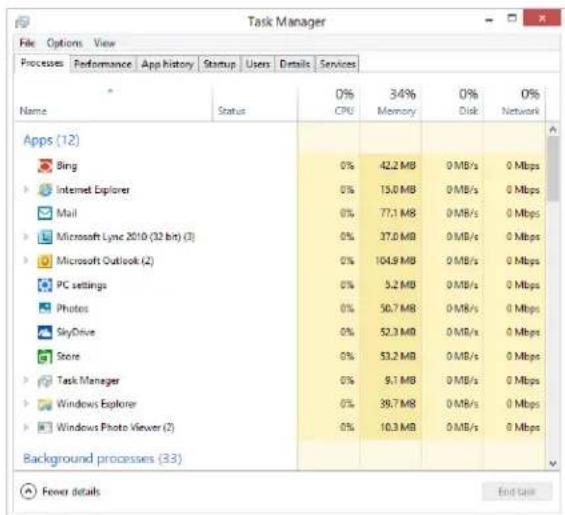Click the Microsoft Lync 2010 icon

coord(45,237)
